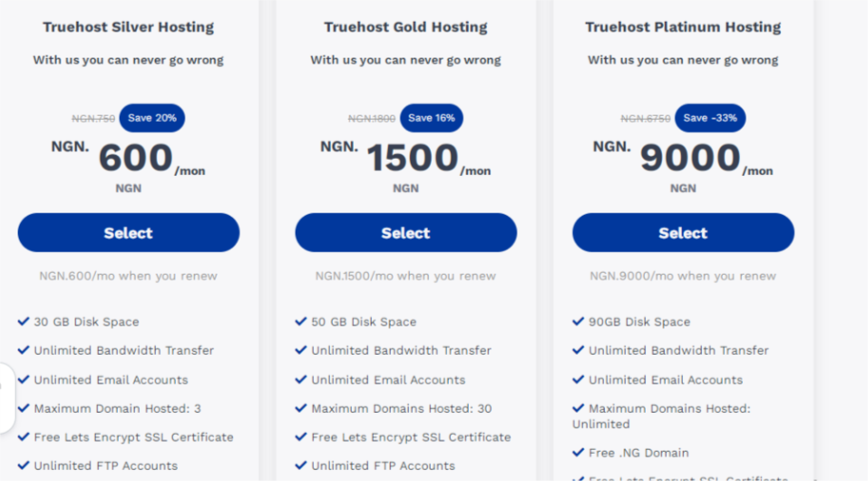Click checkmark by Gold Free Lets Encrypt SSL
Viewport: 868px width, 481px height.
point(300,437)
